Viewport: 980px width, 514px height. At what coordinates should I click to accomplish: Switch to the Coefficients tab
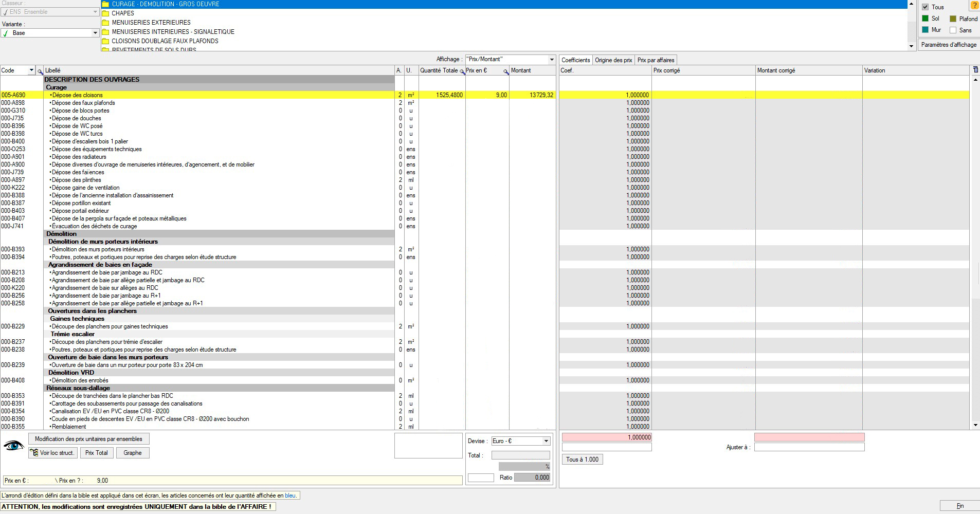(x=575, y=60)
